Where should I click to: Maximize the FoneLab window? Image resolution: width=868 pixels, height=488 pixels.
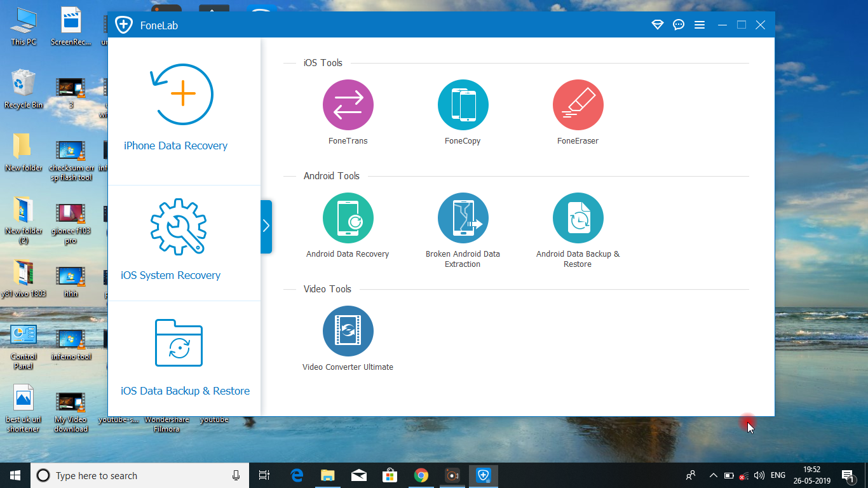(x=742, y=25)
